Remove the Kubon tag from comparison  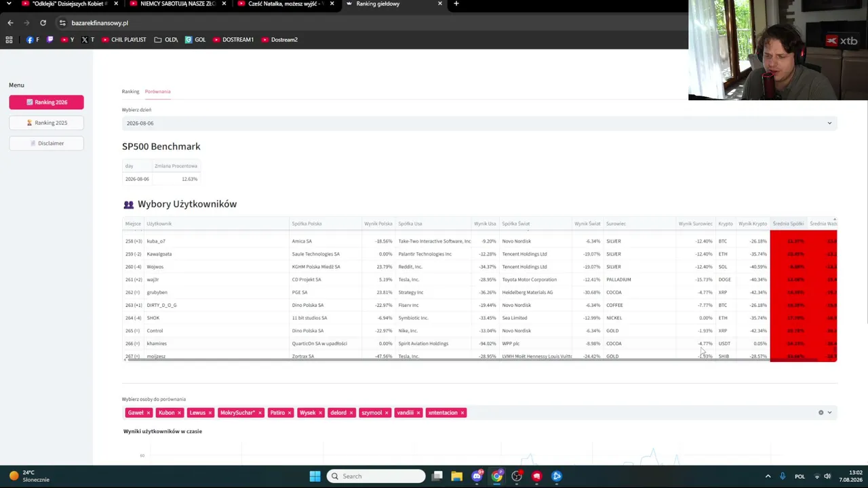tap(179, 413)
